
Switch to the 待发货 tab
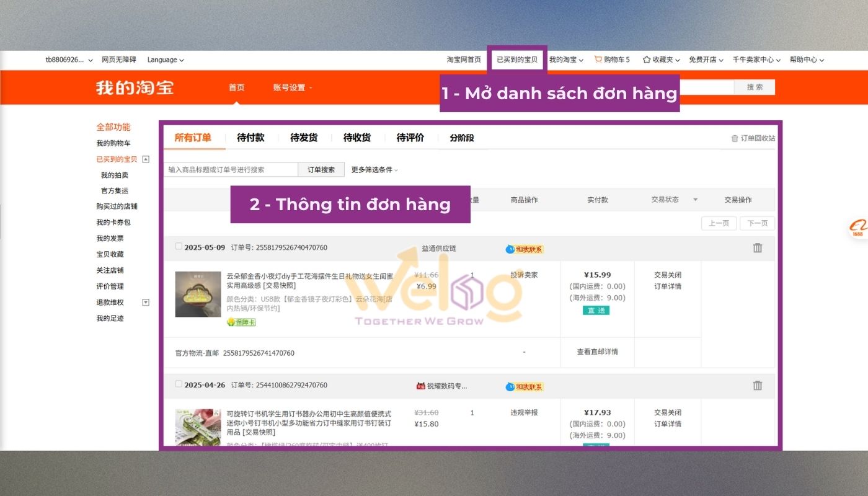tap(304, 138)
